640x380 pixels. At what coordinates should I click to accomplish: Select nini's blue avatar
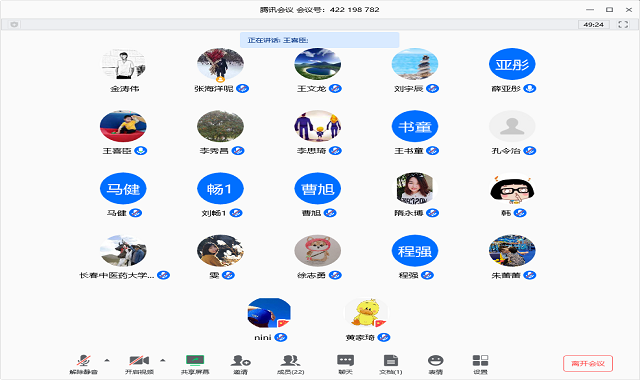point(269,313)
